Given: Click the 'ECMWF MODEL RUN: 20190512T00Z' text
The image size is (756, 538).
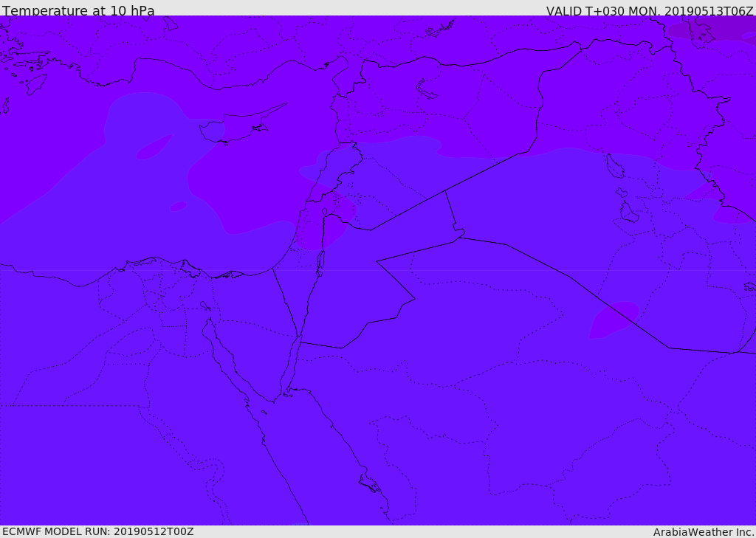Looking at the screenshot, I should coord(98,531).
